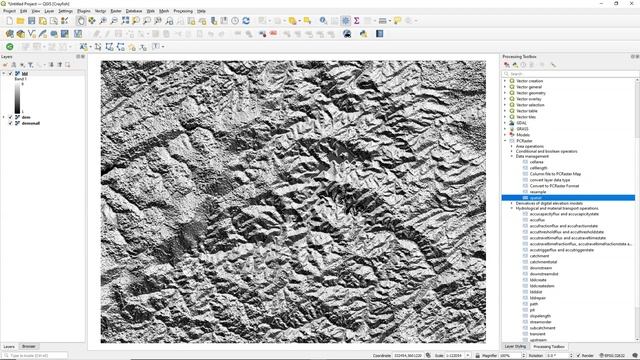640x360 pixels.
Task: Click the Statistical Summary sigma icon
Action: click(356, 21)
